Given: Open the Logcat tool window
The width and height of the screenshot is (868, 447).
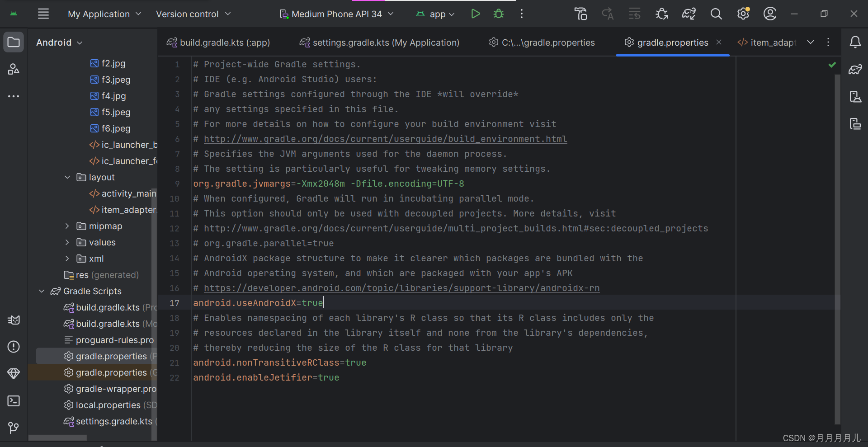Looking at the screenshot, I should [14, 320].
